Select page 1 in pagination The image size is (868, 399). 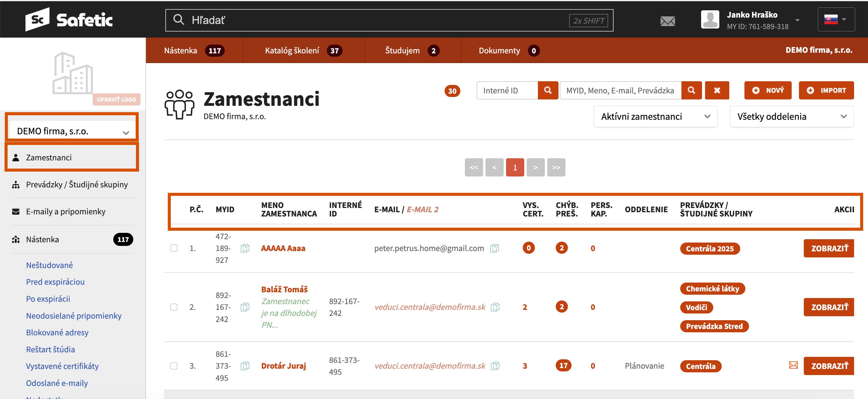515,167
